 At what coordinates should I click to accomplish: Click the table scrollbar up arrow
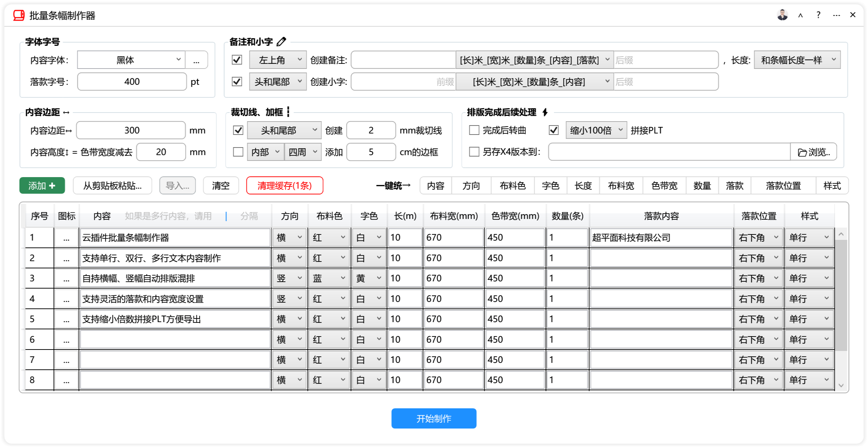pos(841,234)
